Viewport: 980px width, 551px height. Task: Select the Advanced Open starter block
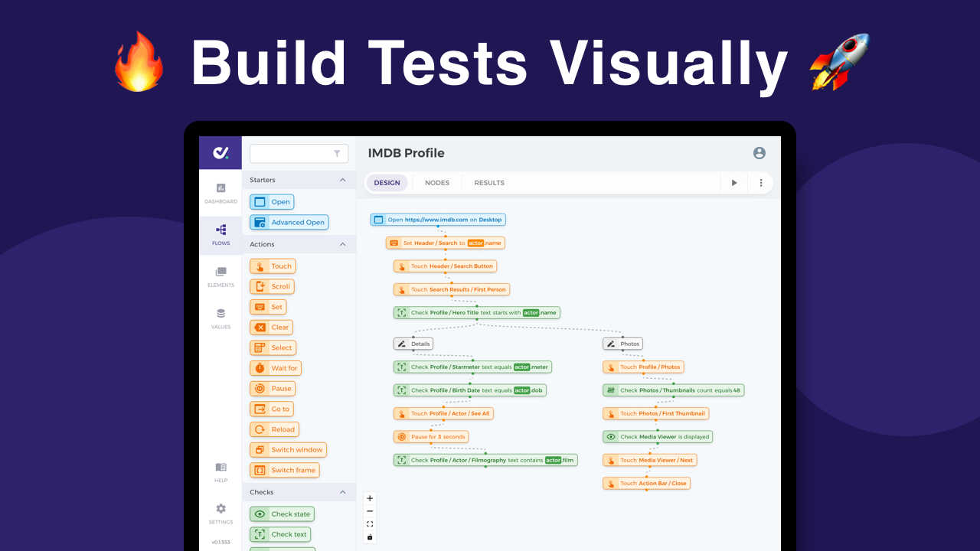[289, 222]
